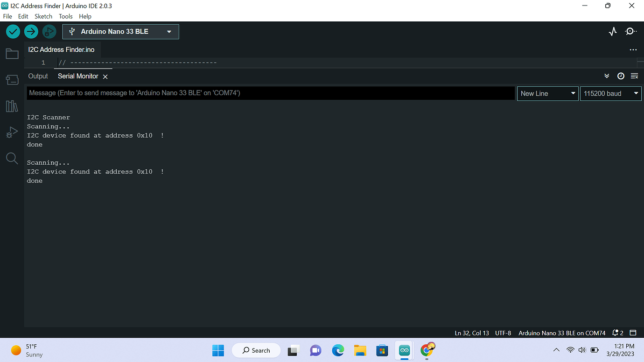Open the Search icon in sidebar
644x362 pixels.
(x=12, y=158)
